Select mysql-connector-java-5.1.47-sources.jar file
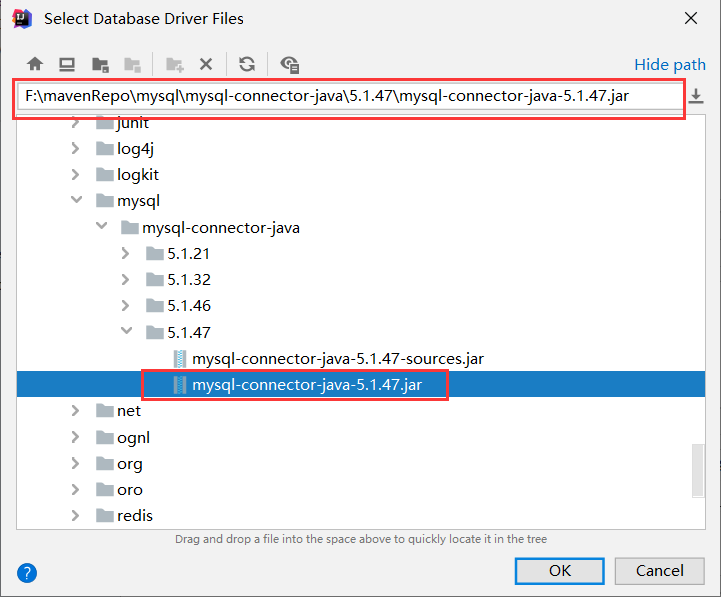 click(x=338, y=359)
